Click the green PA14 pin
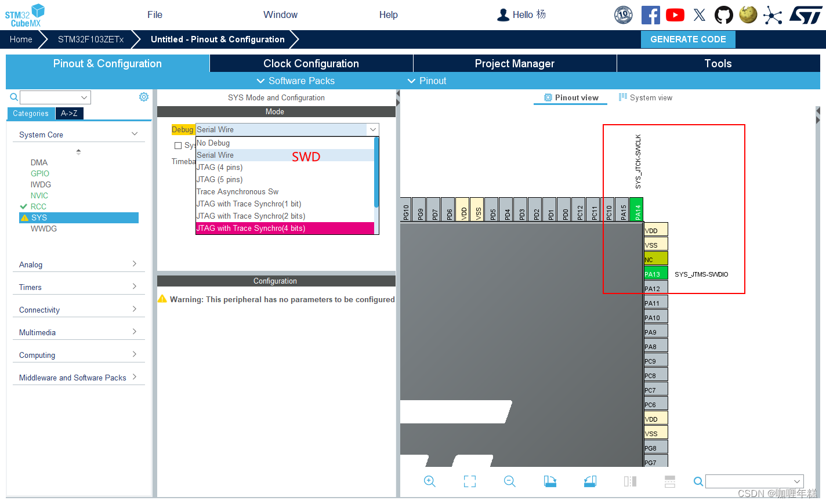The height and width of the screenshot is (504, 826). pyautogui.click(x=637, y=209)
